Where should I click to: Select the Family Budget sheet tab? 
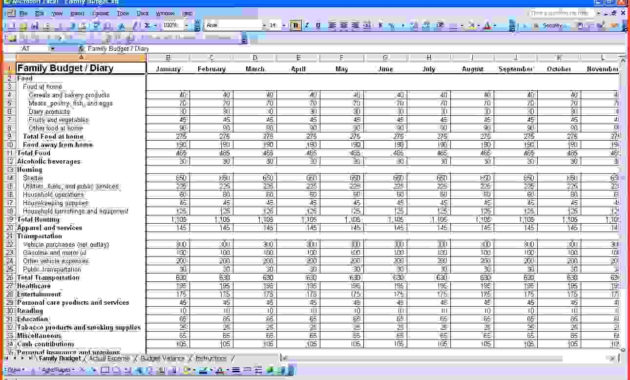59,358
